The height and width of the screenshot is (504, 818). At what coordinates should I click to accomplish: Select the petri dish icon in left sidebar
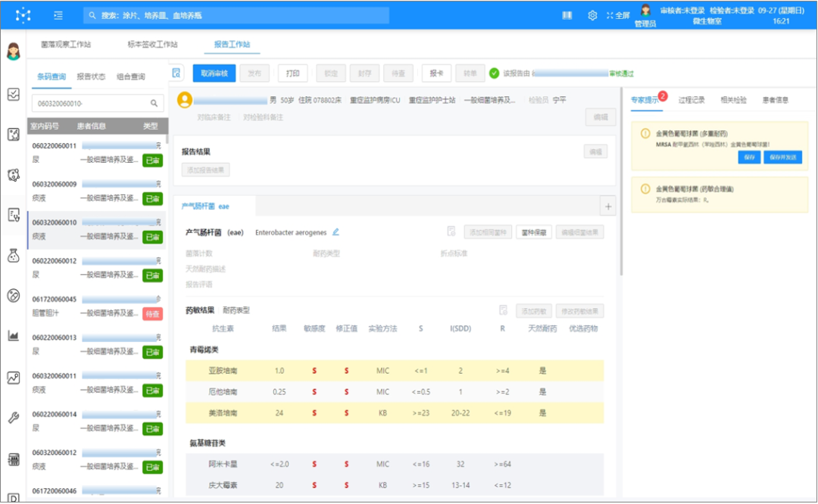14,174
